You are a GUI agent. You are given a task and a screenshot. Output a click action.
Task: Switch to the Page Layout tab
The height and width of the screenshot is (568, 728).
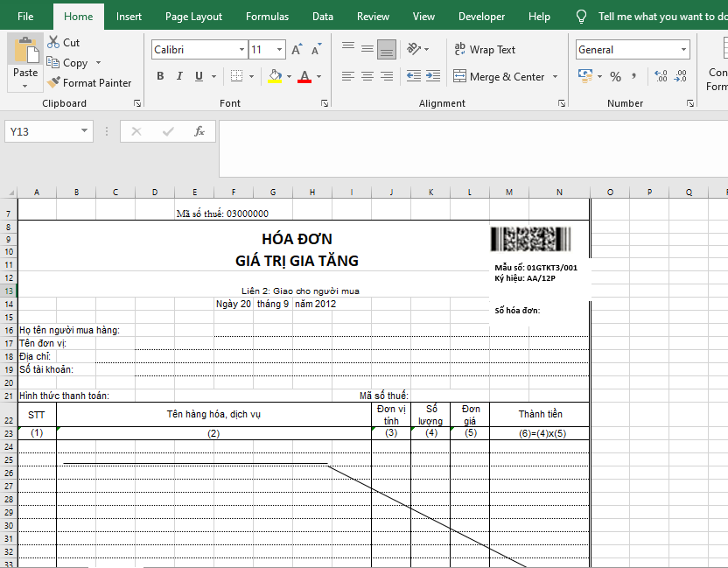pyautogui.click(x=193, y=17)
